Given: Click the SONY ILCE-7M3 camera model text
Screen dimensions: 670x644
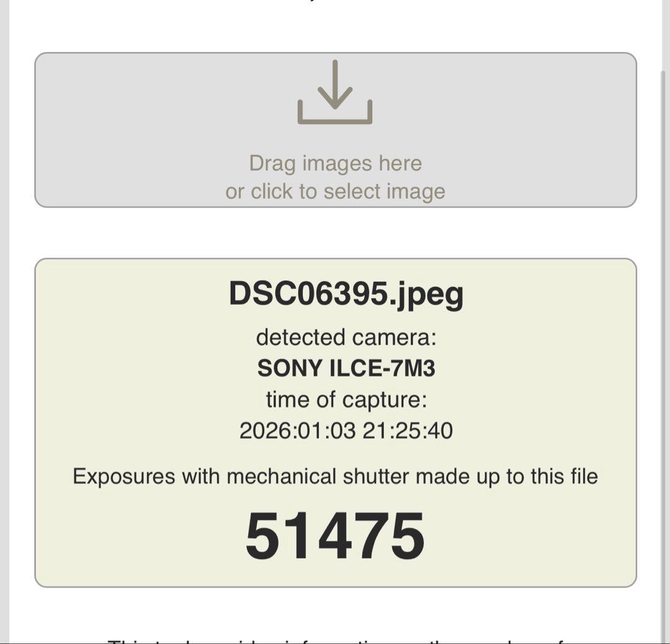Looking at the screenshot, I should 346,369.
